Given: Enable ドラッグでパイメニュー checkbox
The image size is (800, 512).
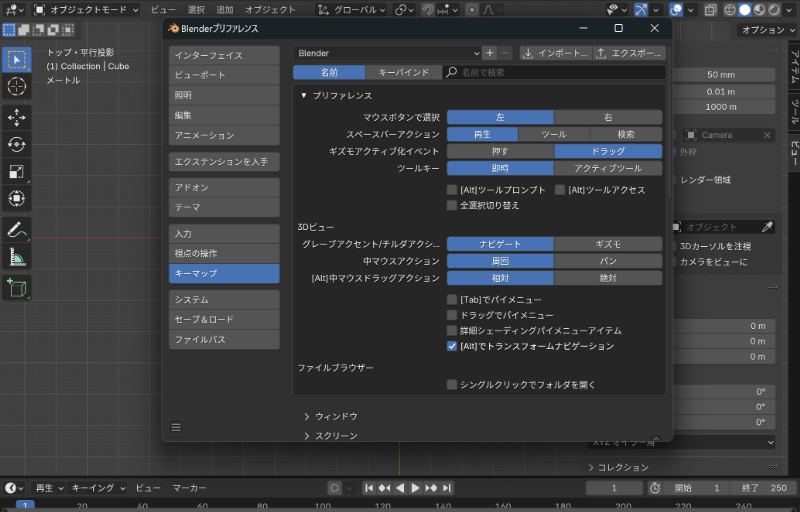Looking at the screenshot, I should coord(452,315).
